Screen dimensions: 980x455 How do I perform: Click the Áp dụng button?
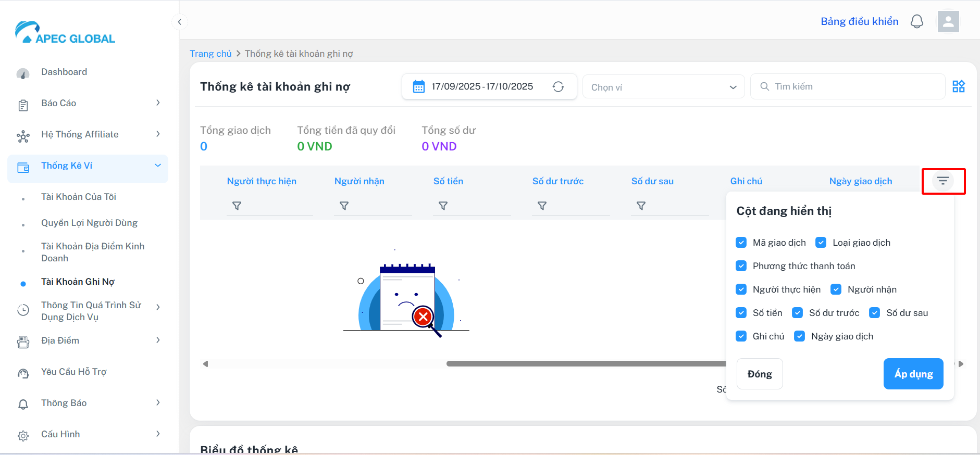tap(913, 374)
